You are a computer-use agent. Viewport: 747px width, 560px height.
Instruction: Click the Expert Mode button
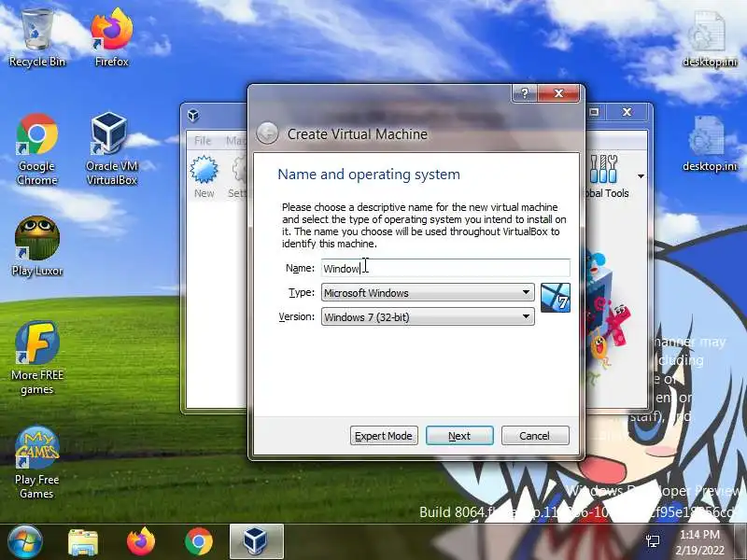(x=384, y=436)
